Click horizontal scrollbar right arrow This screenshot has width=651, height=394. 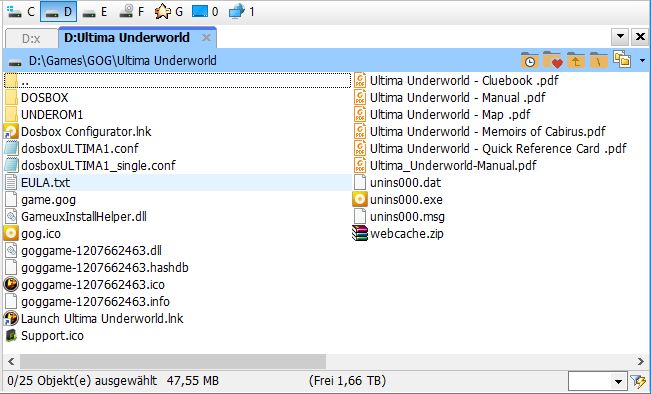click(641, 361)
